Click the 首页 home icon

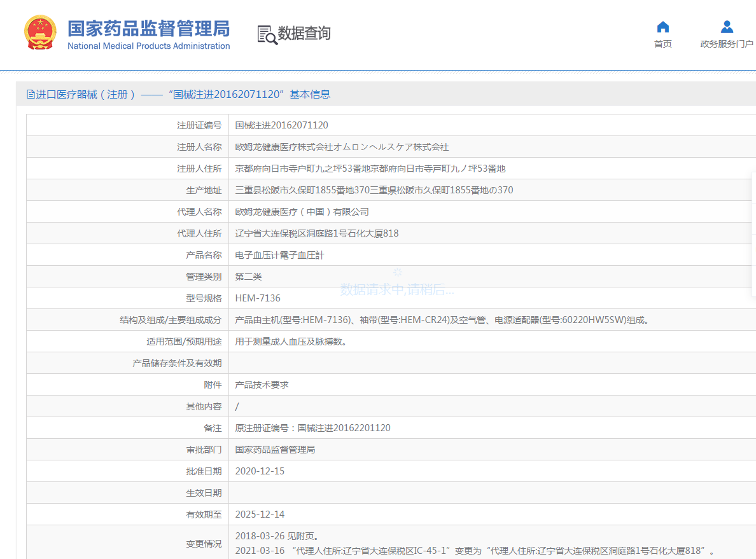(x=663, y=27)
